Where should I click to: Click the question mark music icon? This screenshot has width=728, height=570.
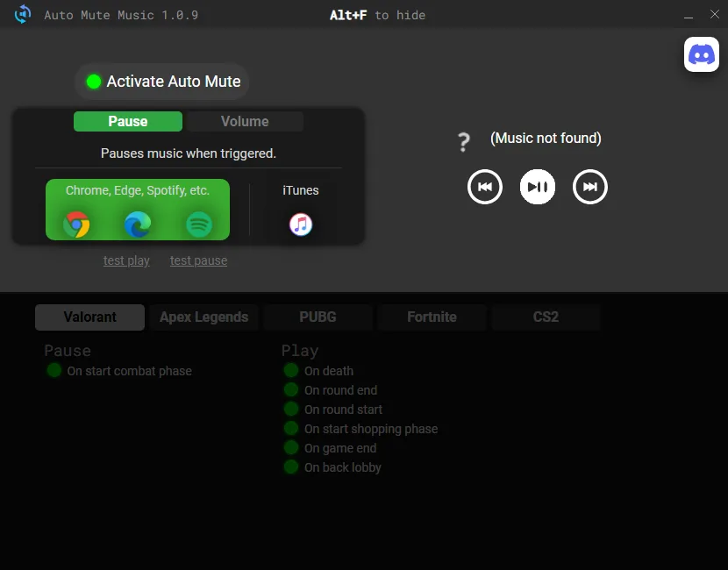tap(463, 141)
